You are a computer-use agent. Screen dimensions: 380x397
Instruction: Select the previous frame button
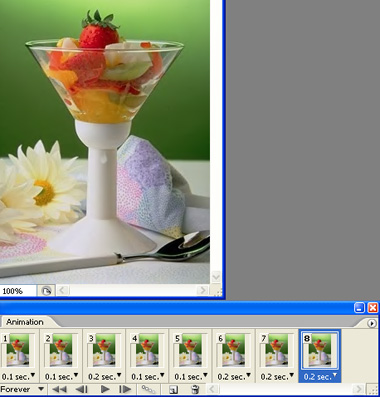[81, 389]
